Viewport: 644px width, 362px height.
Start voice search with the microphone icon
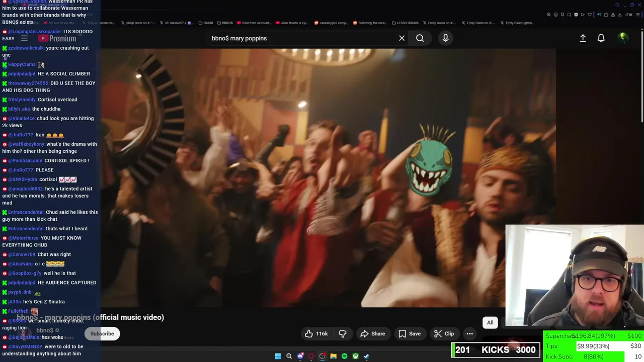point(445,38)
